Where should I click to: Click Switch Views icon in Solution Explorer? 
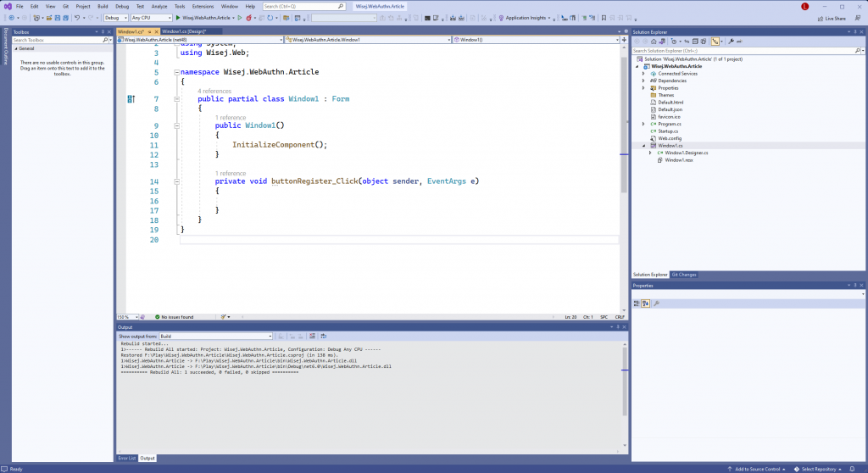point(662,42)
